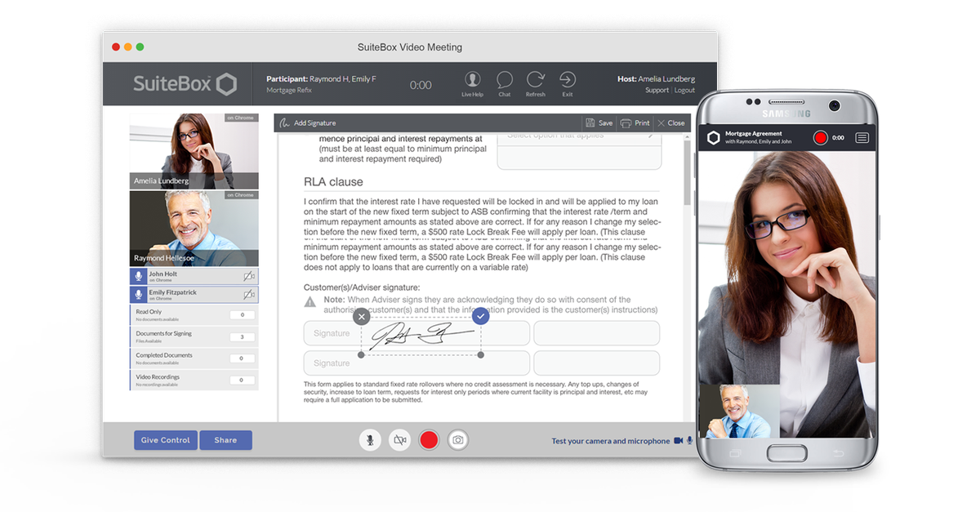Print the document

(635, 123)
